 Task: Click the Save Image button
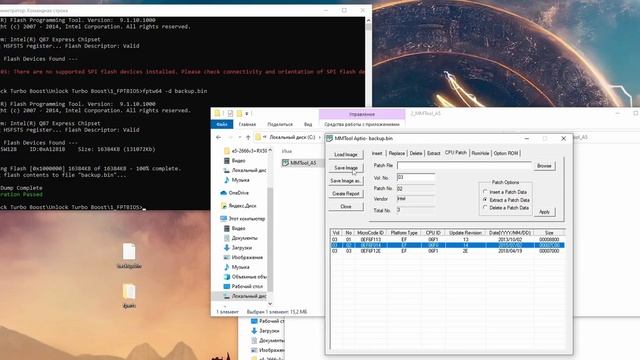[346, 168]
